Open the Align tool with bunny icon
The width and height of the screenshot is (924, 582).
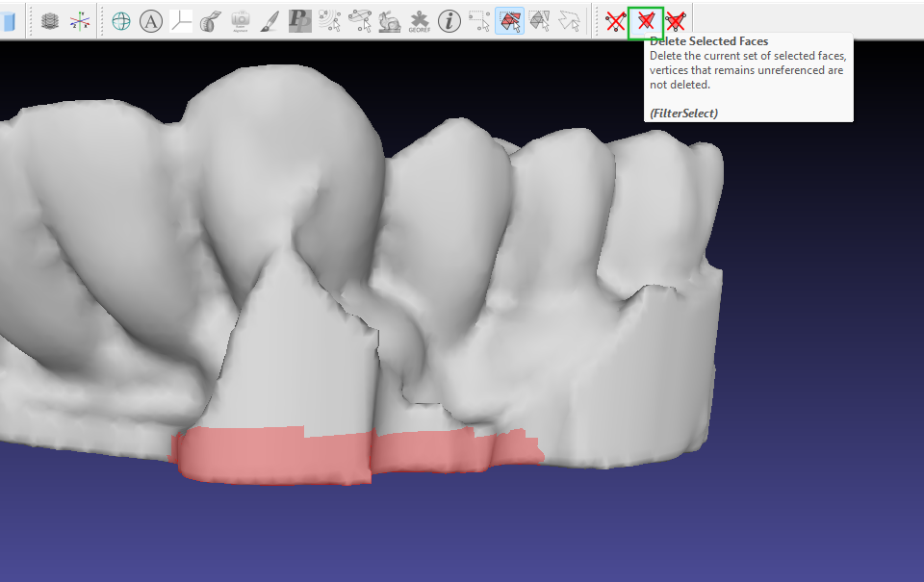[388, 19]
